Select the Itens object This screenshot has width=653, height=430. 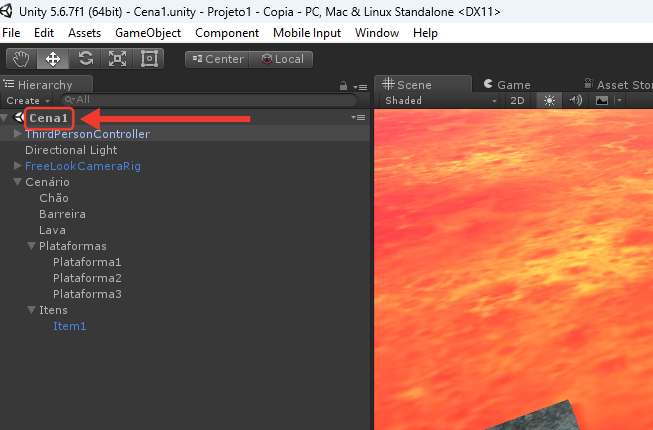(x=53, y=310)
